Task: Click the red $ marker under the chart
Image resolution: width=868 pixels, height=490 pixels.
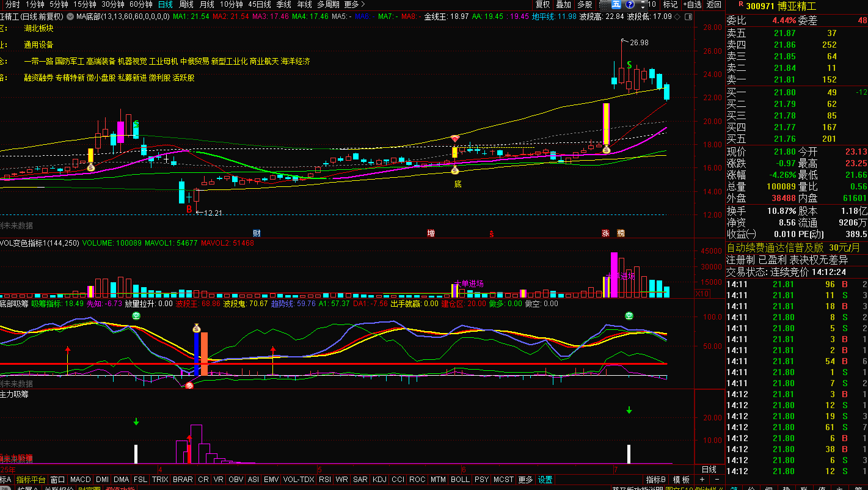Action: (x=491, y=234)
